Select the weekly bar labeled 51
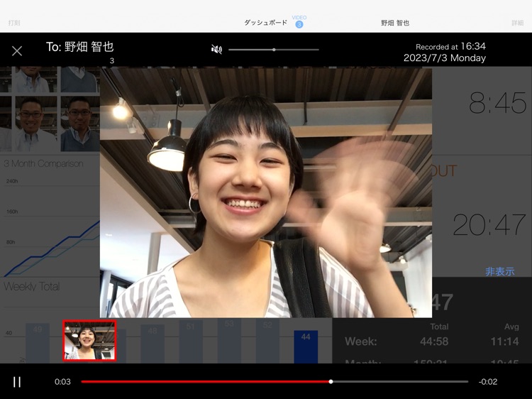The width and height of the screenshot is (532, 399). (191, 341)
